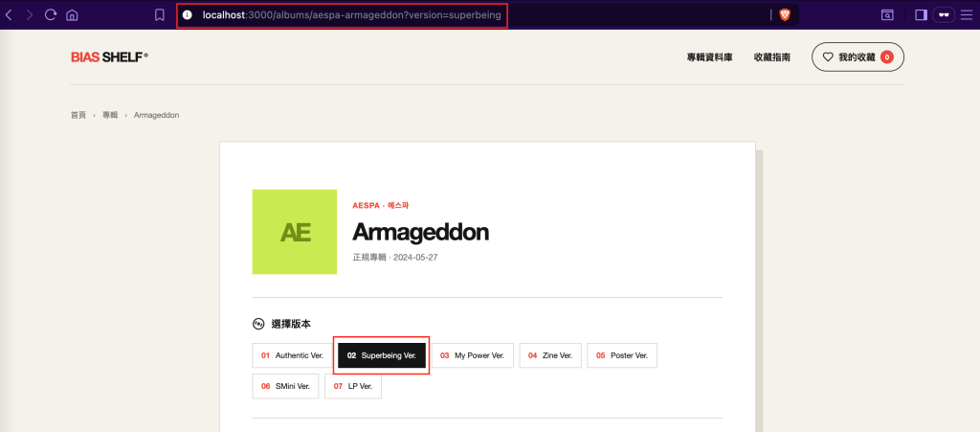Click the 選擇版本 section heading

click(x=291, y=324)
